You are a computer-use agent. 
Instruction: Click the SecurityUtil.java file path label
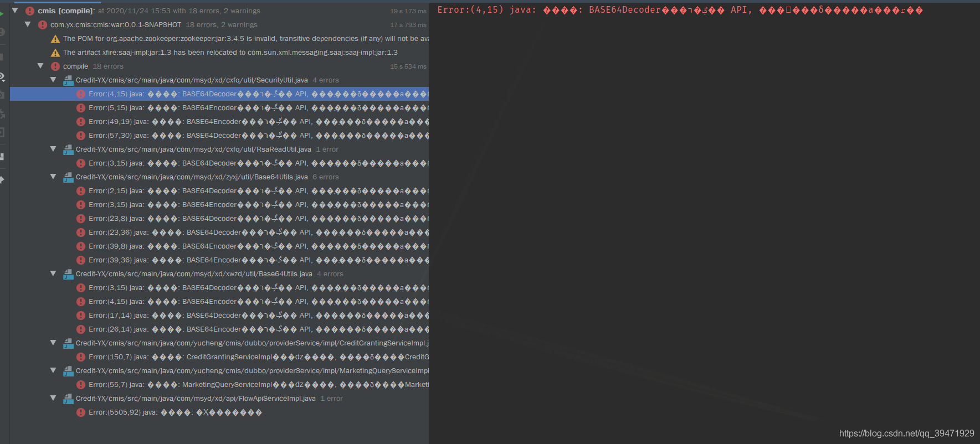192,80
